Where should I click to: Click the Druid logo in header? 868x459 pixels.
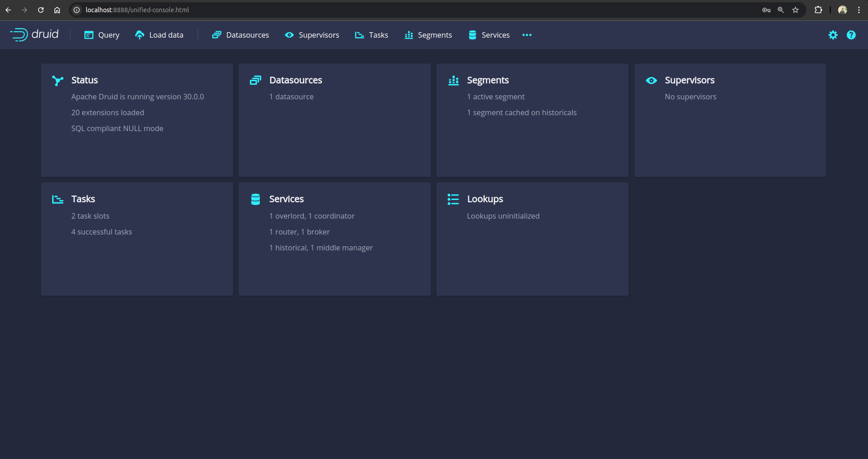tap(34, 34)
